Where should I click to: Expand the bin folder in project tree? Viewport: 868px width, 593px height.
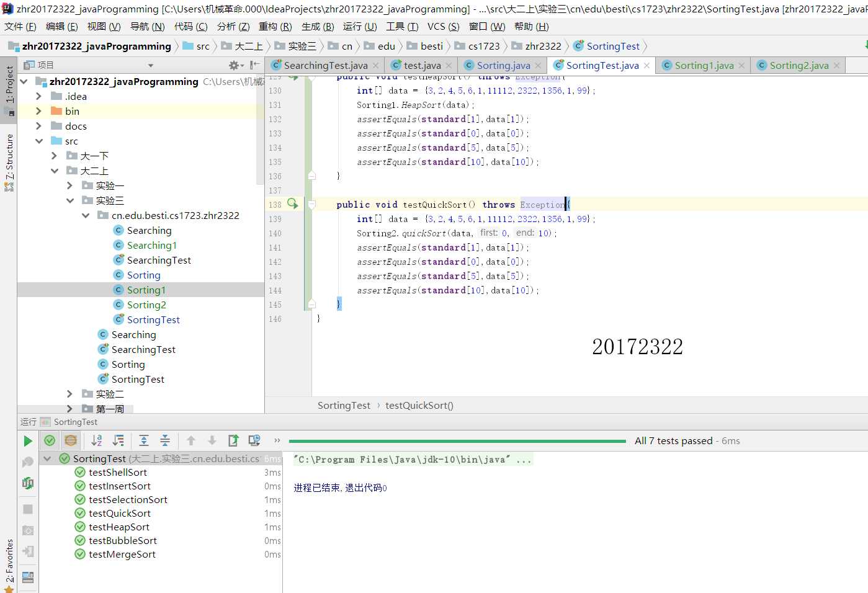(x=39, y=111)
